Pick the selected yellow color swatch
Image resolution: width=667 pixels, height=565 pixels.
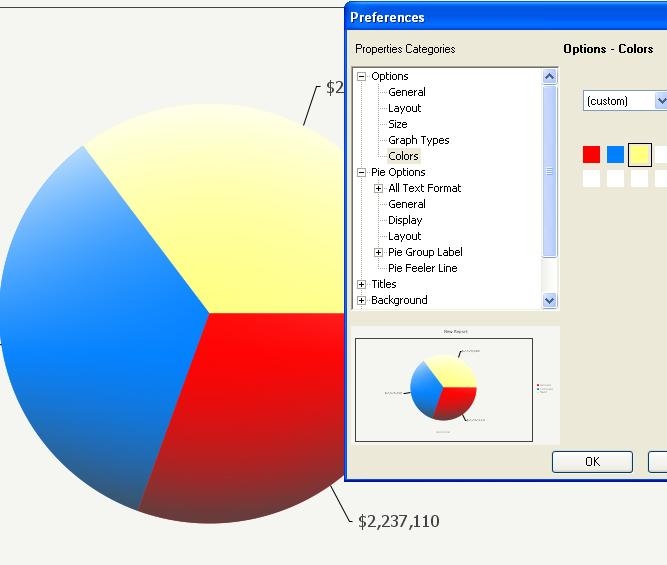click(640, 154)
